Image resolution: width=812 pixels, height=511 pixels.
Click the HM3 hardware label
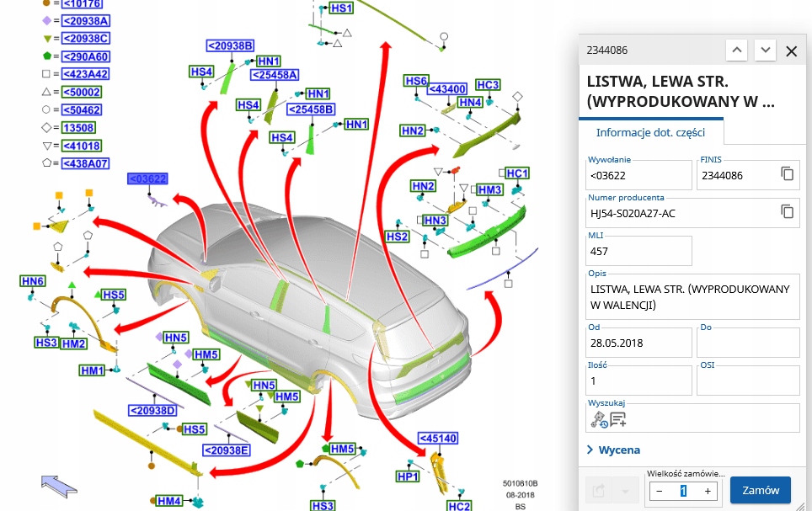tap(490, 190)
